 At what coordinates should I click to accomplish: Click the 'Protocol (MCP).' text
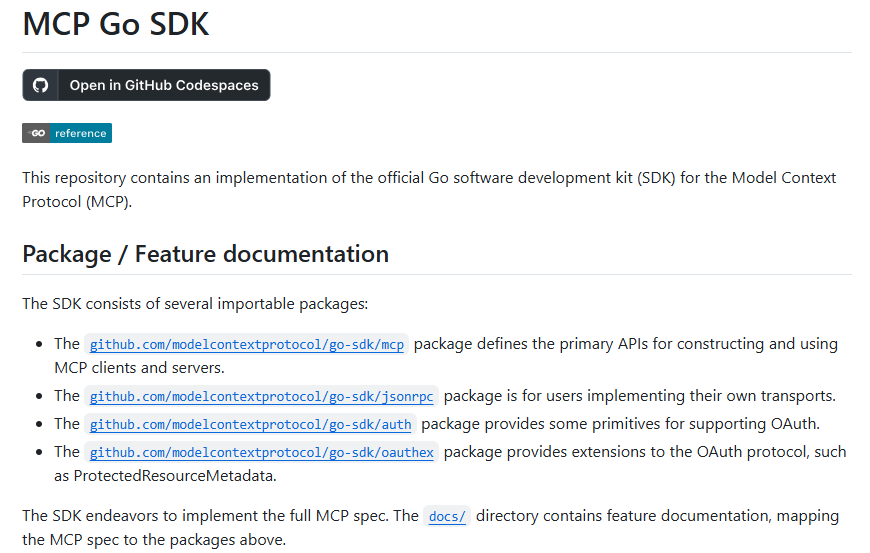click(77, 201)
